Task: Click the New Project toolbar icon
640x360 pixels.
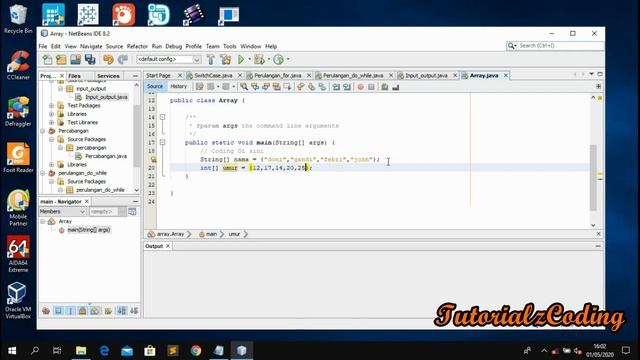Action: [x=61, y=60]
